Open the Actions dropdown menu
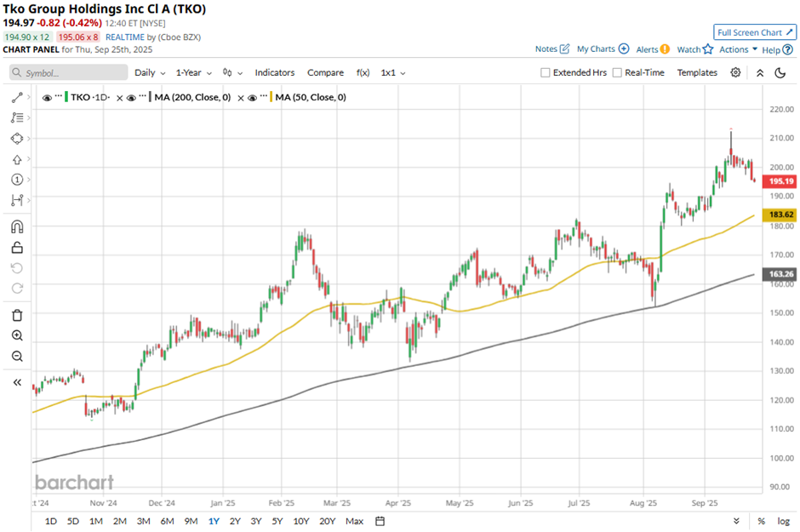 click(x=738, y=49)
